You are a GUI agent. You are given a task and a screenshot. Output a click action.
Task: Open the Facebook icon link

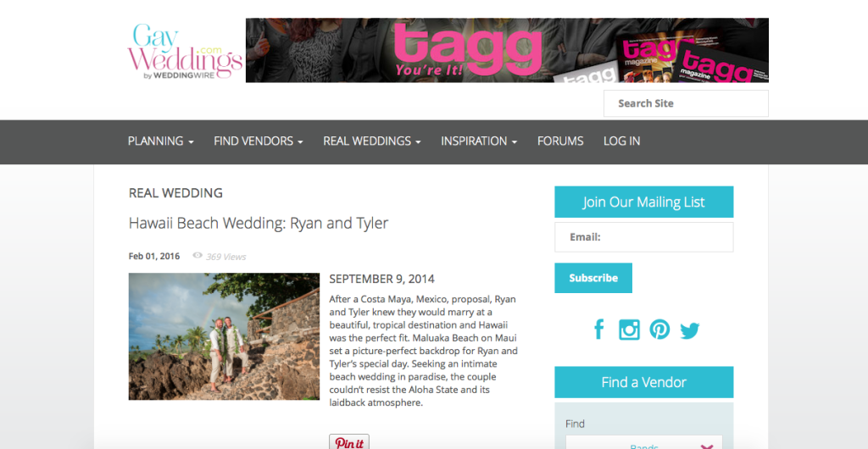click(598, 330)
